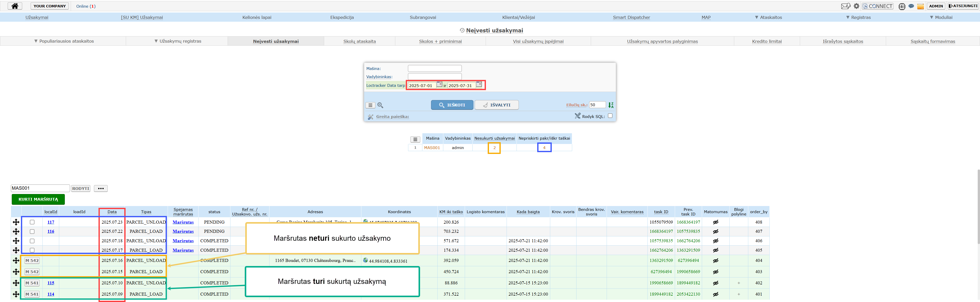Toggle visibility eye for order 404 row
This screenshot has height=302, width=980.
tap(715, 261)
